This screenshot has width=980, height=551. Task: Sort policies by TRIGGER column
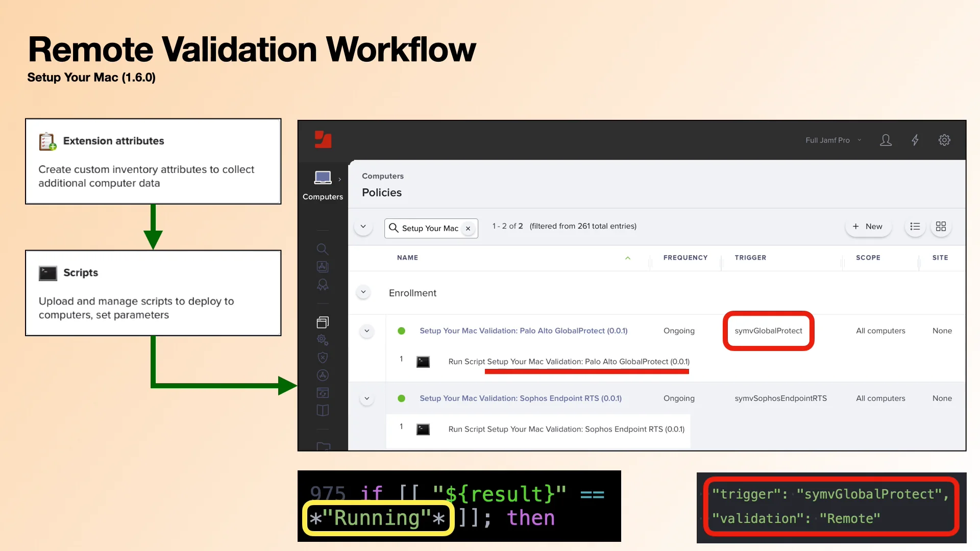(750, 258)
